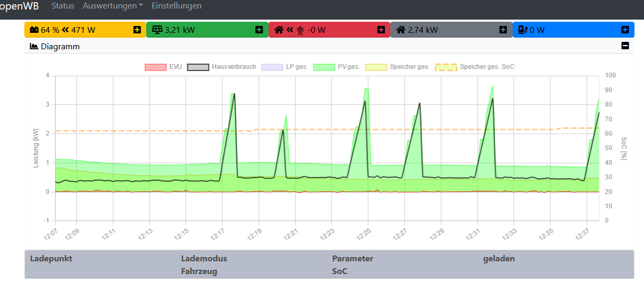Screen dimensions: 644x291
Task: Expand the green PV tile with plus
Action: pyautogui.click(x=259, y=30)
